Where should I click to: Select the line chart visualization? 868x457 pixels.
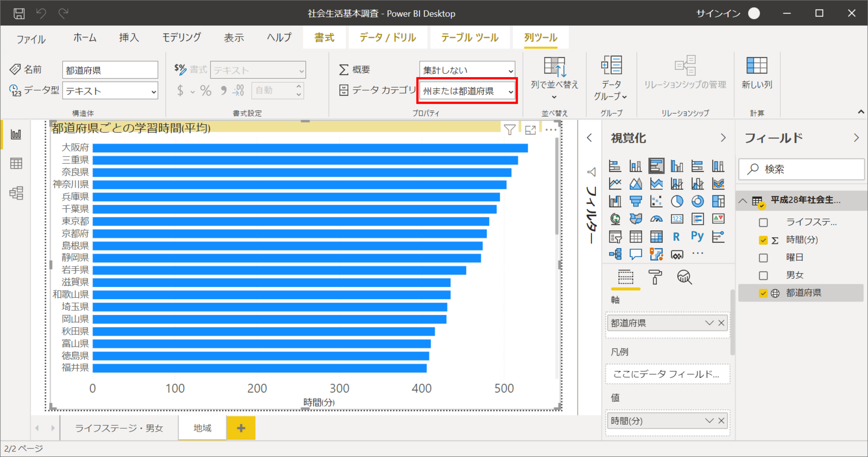[615, 183]
